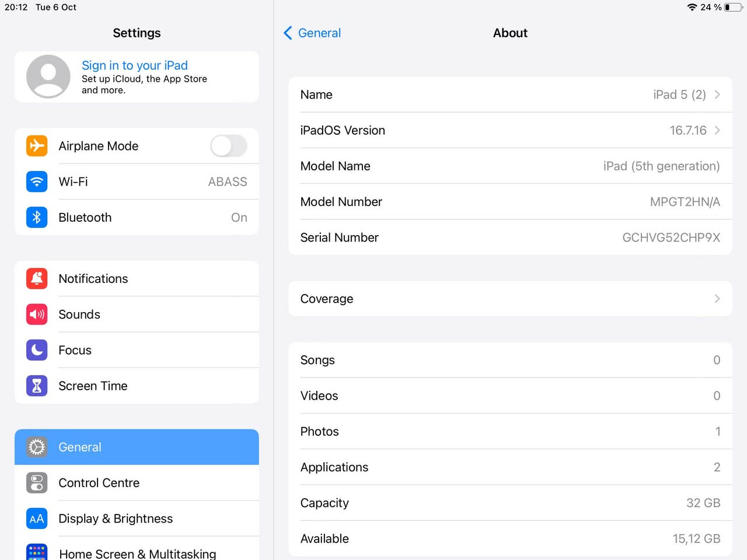This screenshot has height=560, width=747.
Task: Tap the Available 15,12 GB value
Action: (696, 538)
